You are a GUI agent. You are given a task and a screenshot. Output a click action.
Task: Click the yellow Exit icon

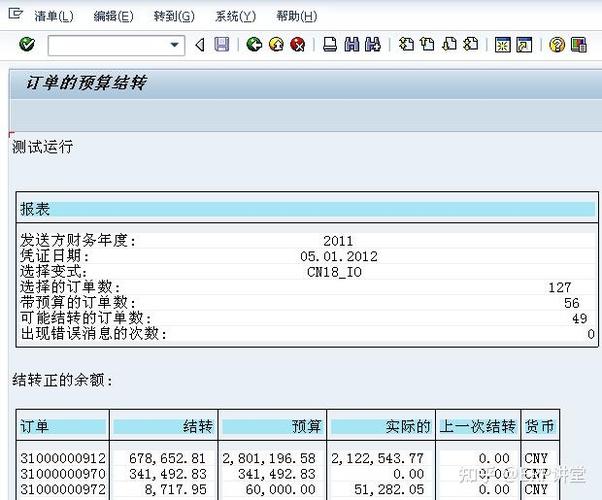coord(276,45)
